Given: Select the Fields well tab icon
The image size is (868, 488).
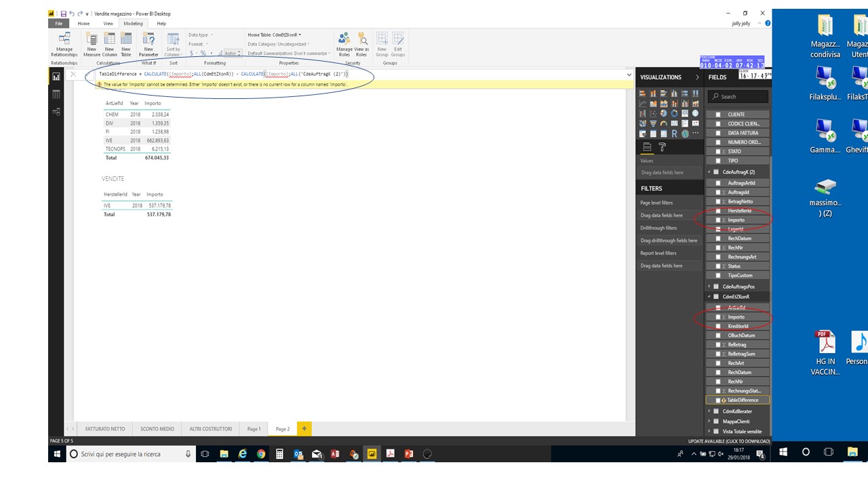Looking at the screenshot, I should tap(646, 146).
